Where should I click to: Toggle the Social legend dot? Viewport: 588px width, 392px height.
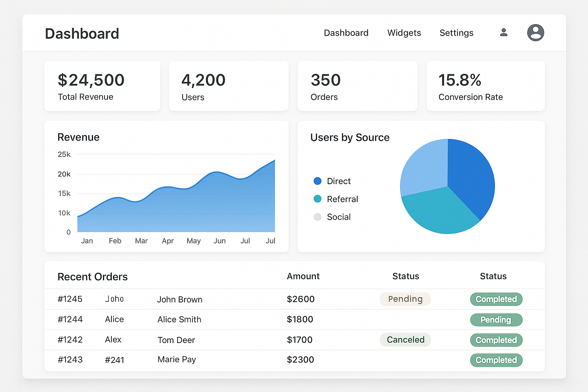(317, 217)
